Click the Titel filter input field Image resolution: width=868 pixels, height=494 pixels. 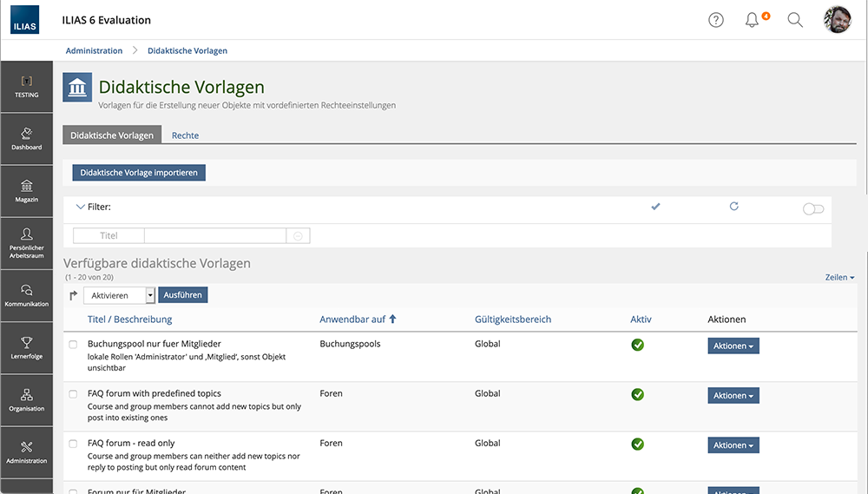(x=215, y=235)
